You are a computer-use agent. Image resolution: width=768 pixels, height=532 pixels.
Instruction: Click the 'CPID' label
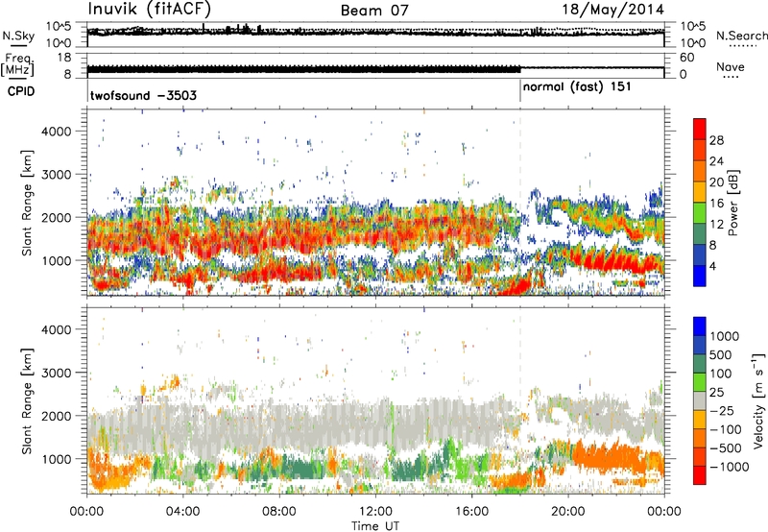point(21,91)
